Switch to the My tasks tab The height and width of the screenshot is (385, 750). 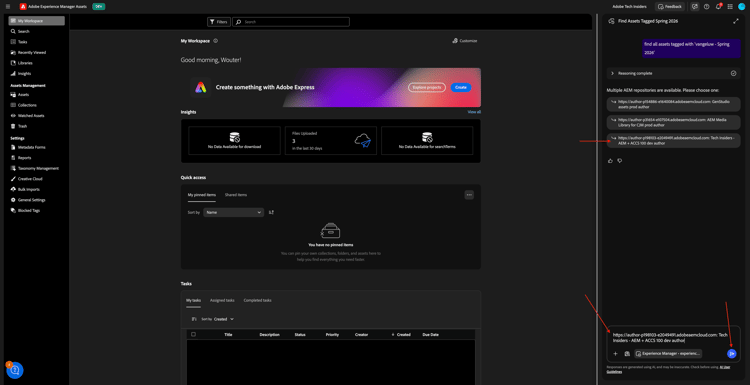pyautogui.click(x=193, y=300)
